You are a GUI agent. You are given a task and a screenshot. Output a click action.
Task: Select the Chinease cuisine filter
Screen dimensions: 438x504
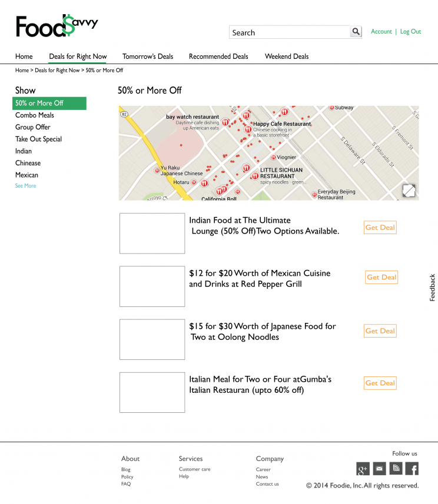point(28,163)
